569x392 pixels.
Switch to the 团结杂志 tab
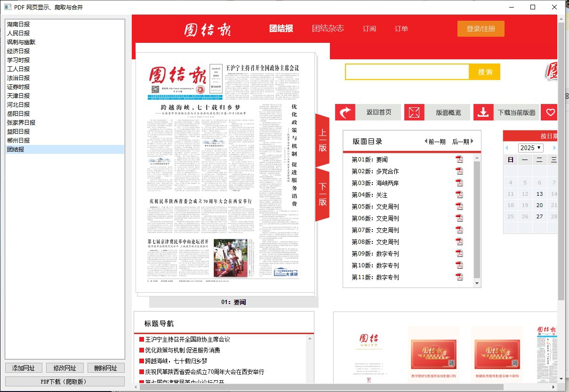(328, 28)
